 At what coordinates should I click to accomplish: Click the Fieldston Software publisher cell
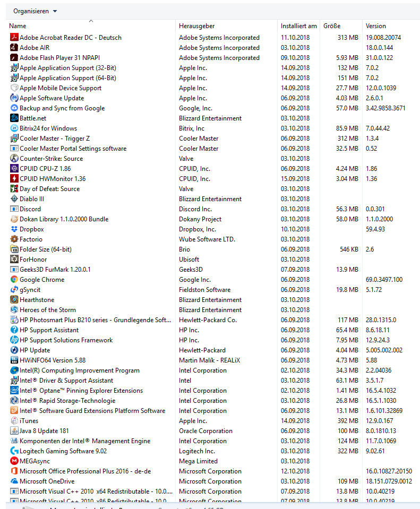point(204,289)
